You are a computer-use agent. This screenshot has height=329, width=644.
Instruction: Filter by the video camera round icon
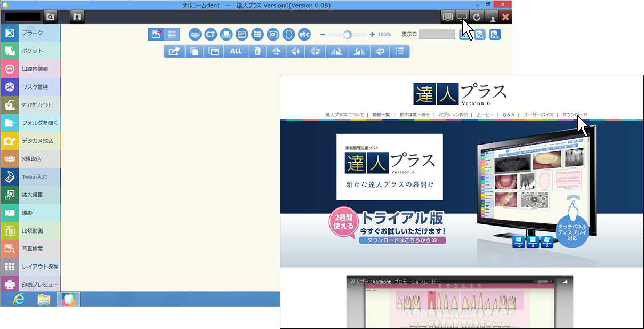pyautogui.click(x=273, y=34)
